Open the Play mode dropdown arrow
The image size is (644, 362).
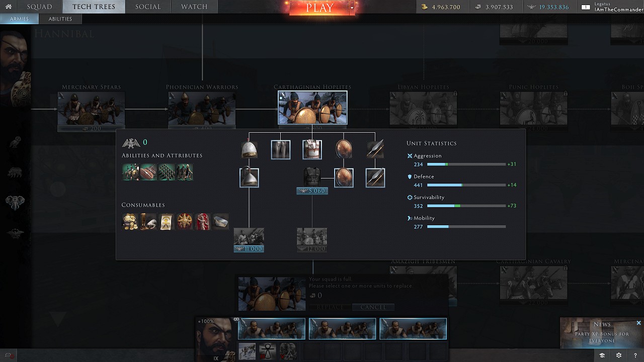(352, 8)
